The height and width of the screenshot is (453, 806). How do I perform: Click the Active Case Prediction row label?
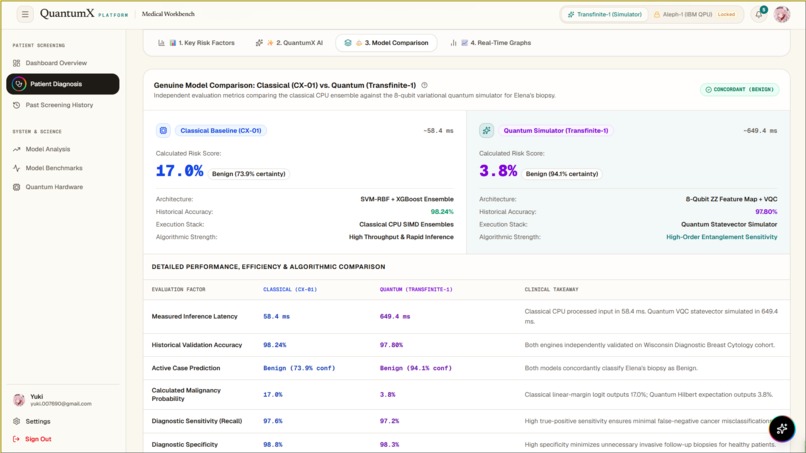pos(186,368)
